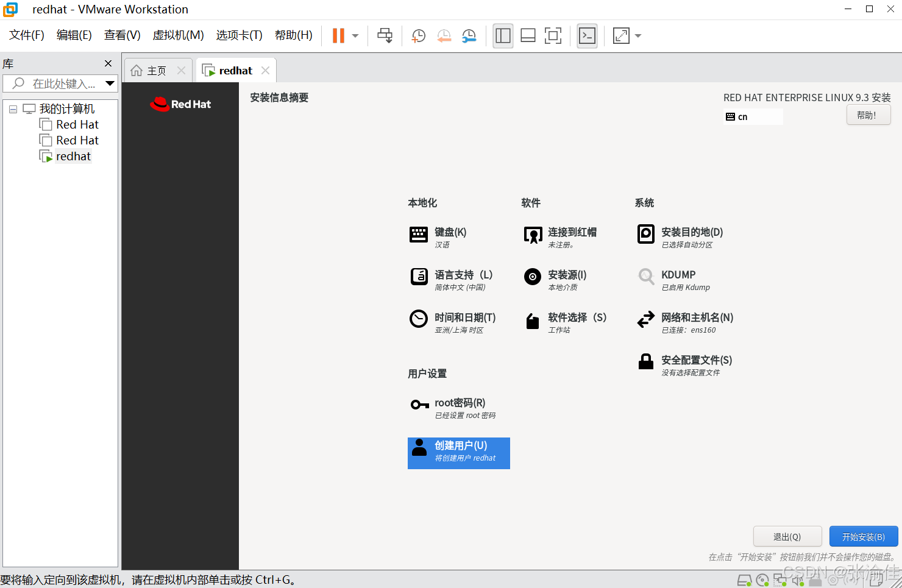Image resolution: width=902 pixels, height=588 pixels.
Task: Open the 选项卡(T) menu
Action: click(239, 35)
